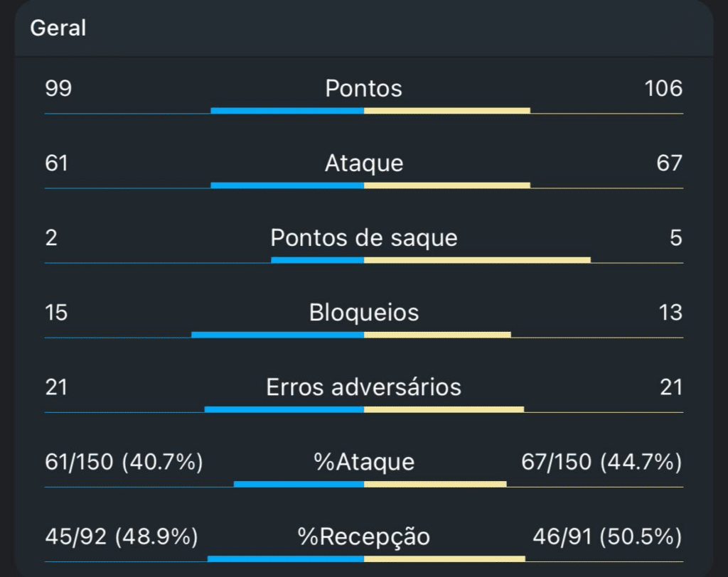
Task: Click the yellow bar under Pontos de saque
Action: 476,260
